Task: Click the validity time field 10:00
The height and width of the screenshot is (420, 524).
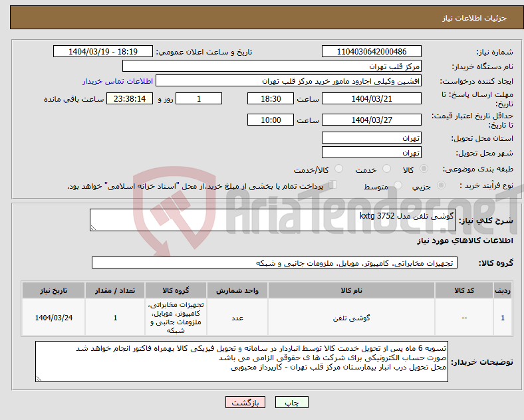Action: point(271,120)
